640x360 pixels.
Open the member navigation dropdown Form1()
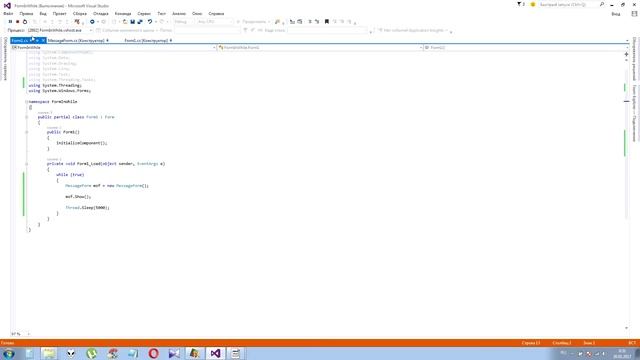click(526, 48)
